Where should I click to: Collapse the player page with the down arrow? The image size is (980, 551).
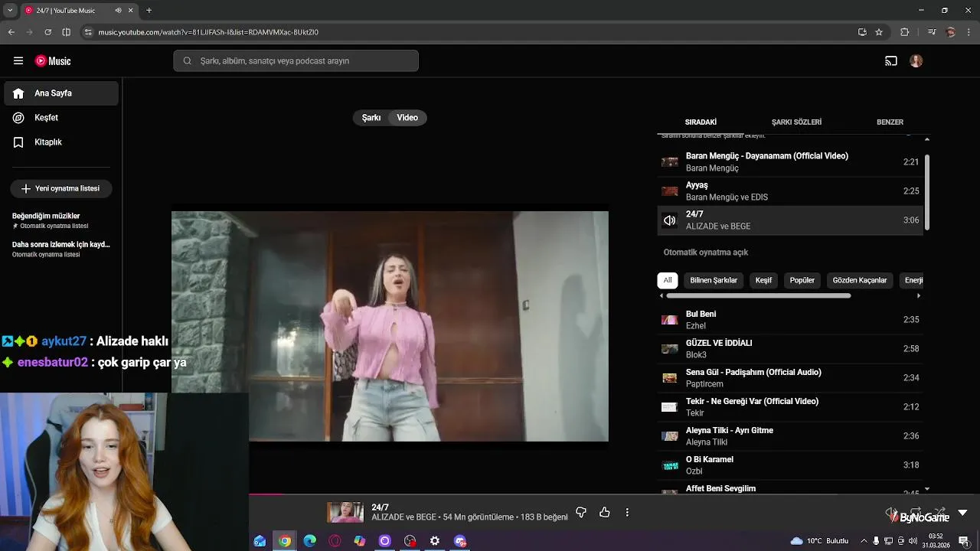click(962, 513)
